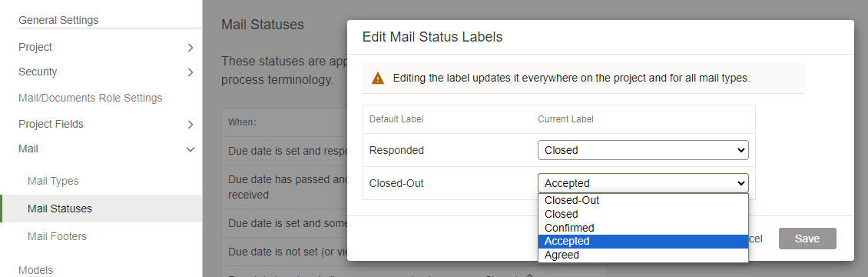Screen dimensions: 868x277
Task: Open Mail/Documents Role Settings
Action: (90, 98)
